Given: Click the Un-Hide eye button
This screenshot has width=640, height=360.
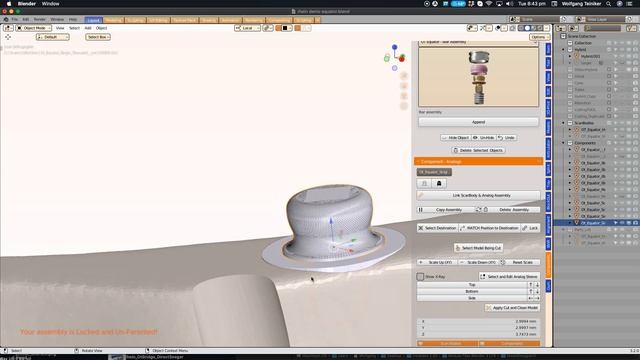Looking at the screenshot, I should pyautogui.click(x=484, y=138).
